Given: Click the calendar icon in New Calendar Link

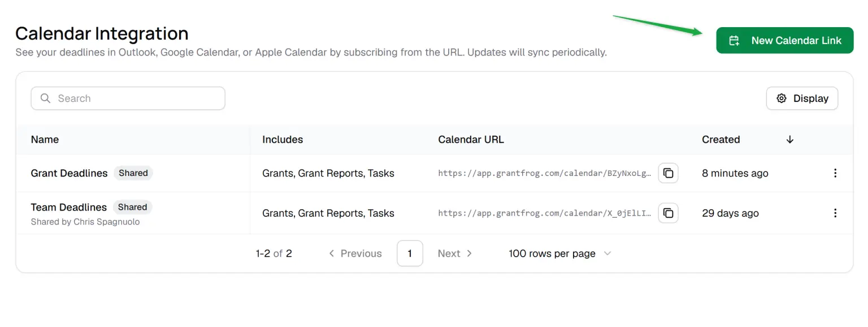Looking at the screenshot, I should [734, 41].
